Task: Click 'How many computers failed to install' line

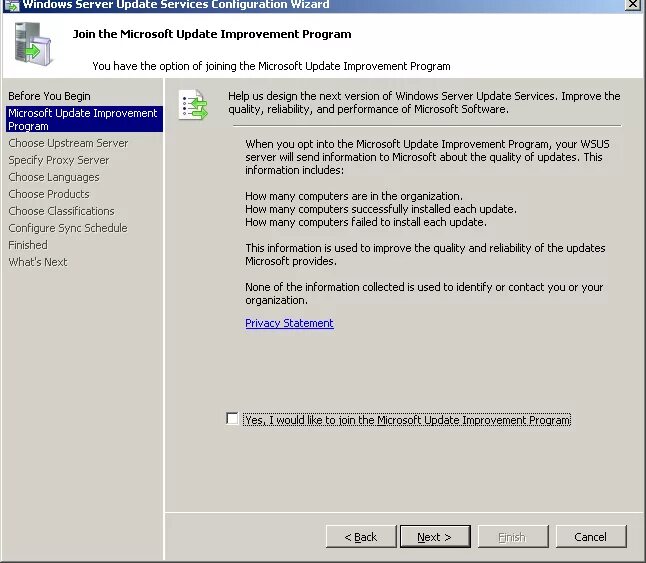Action: click(366, 222)
